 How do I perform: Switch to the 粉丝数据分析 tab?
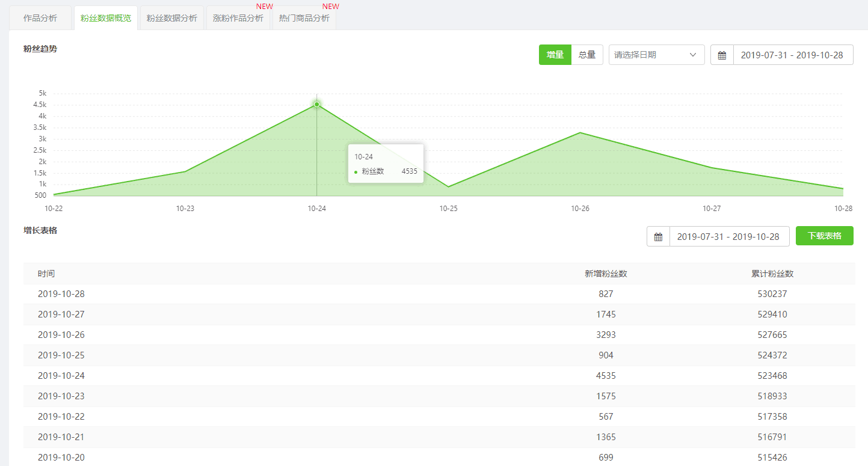tap(172, 18)
